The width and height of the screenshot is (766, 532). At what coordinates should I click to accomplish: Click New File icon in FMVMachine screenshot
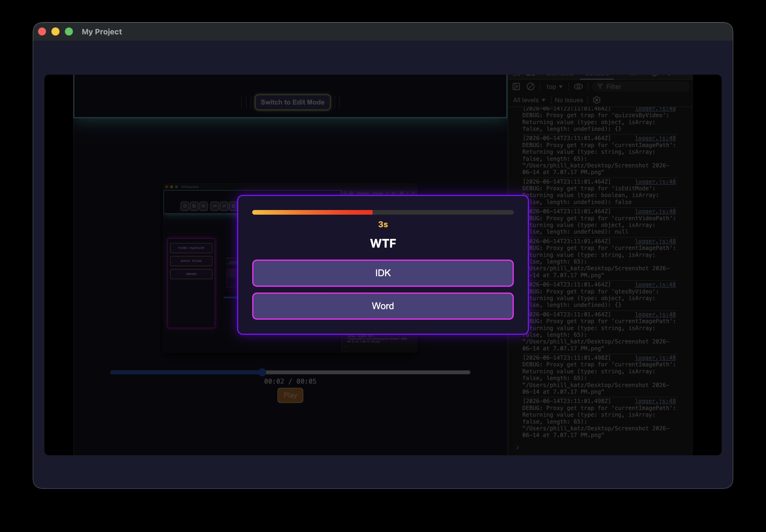point(185,206)
